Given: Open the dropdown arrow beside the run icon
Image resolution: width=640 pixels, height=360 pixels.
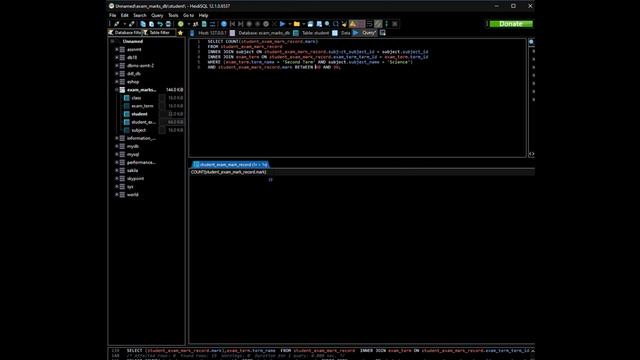Looking at the screenshot, I should pos(289,24).
